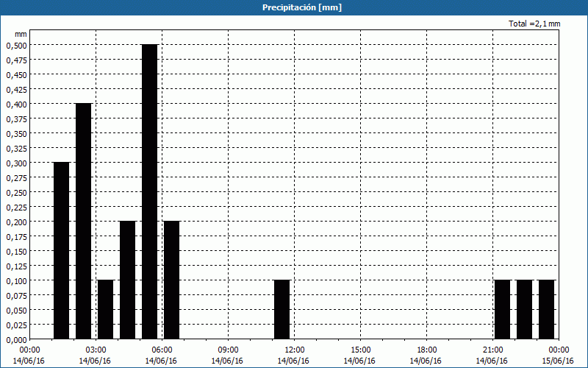Click the 'mm' unit label above y-axis
588x368 pixels.
(21, 34)
